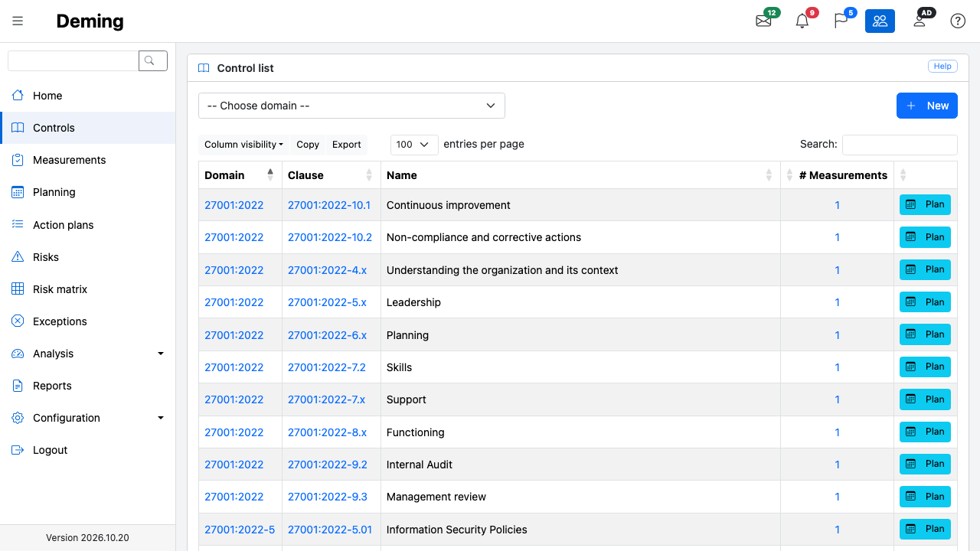Open Home in the sidebar
The image size is (980, 551).
88,96
